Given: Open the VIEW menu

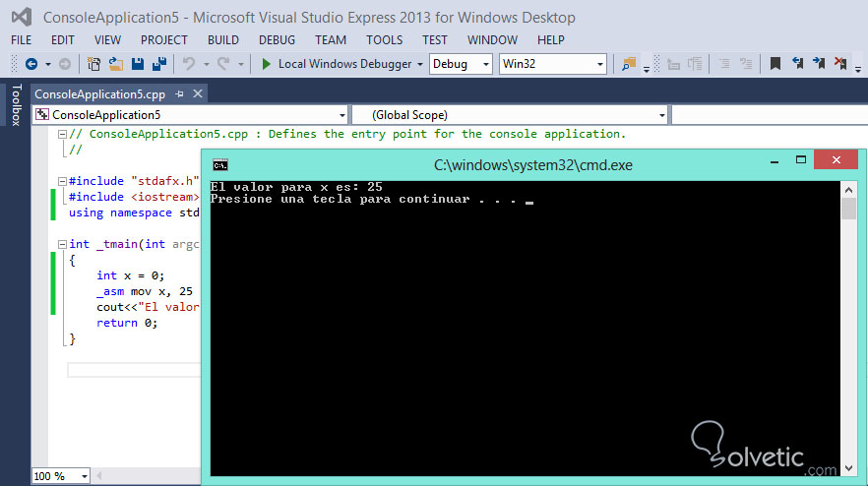Looking at the screenshot, I should tap(107, 40).
